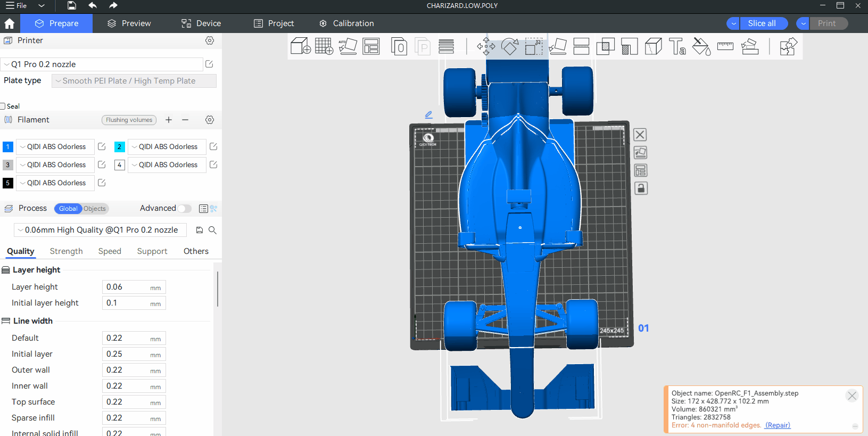
Task: Click the Arrange all objects icon
Action: pos(371,46)
